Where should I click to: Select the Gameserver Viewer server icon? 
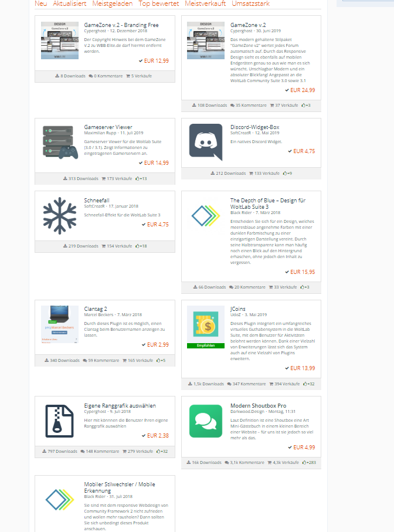click(59, 143)
